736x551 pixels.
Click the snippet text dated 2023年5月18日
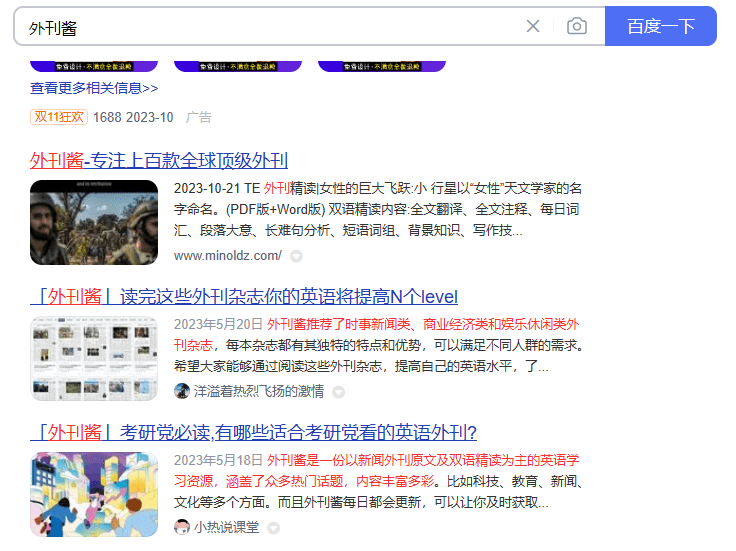[x=378, y=482]
